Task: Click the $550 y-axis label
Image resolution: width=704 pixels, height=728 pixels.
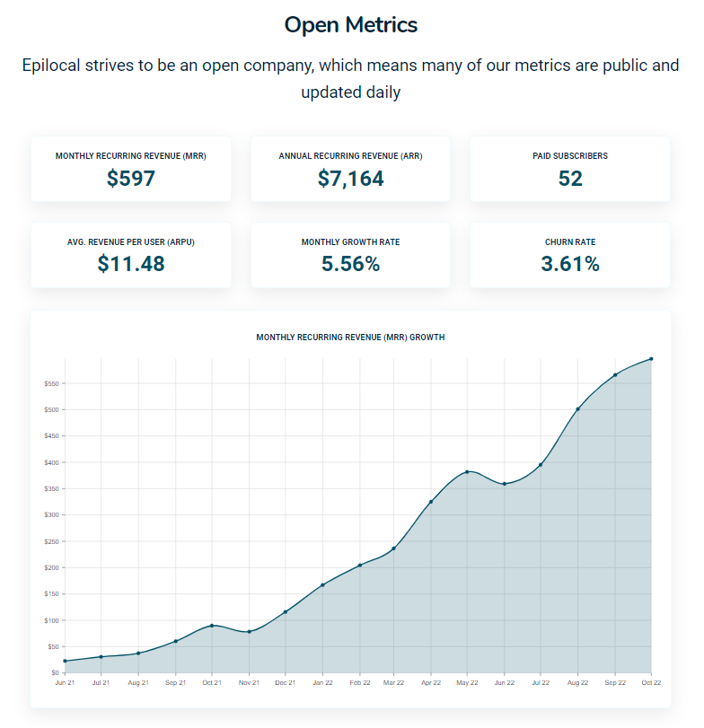Action: click(51, 383)
